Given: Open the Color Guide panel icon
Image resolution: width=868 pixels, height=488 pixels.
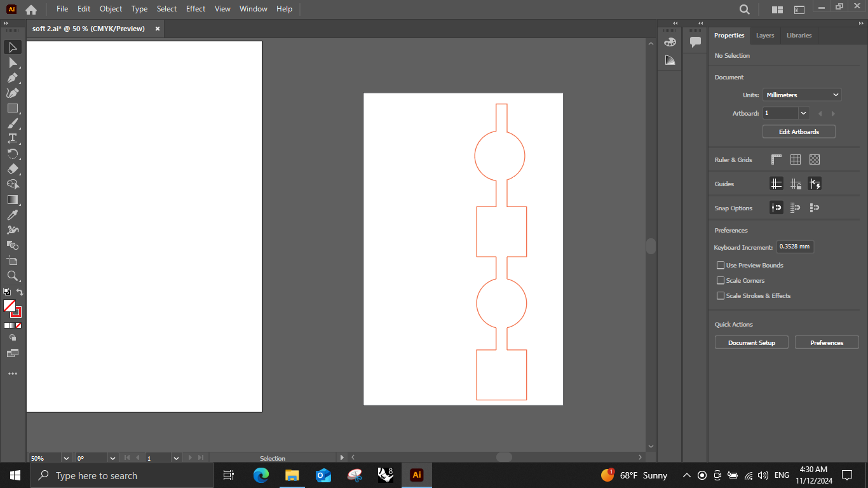Looking at the screenshot, I should (x=670, y=60).
